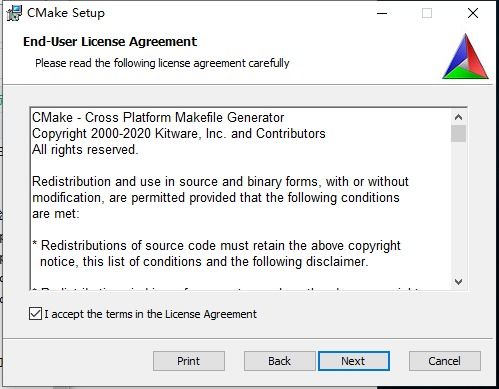Click the End-User License Agreement heading
The image size is (499, 389).
[110, 42]
